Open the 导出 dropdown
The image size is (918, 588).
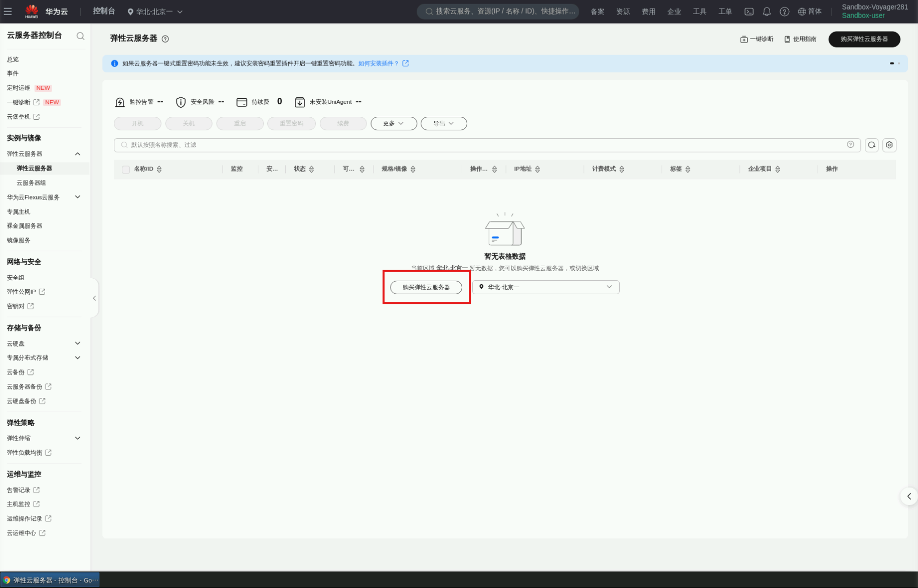pyautogui.click(x=444, y=123)
